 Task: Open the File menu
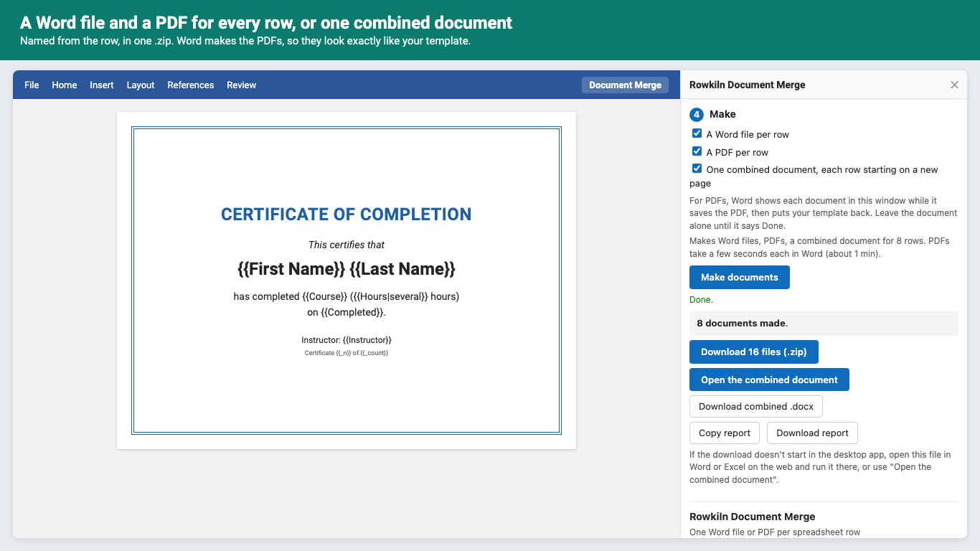(x=32, y=85)
